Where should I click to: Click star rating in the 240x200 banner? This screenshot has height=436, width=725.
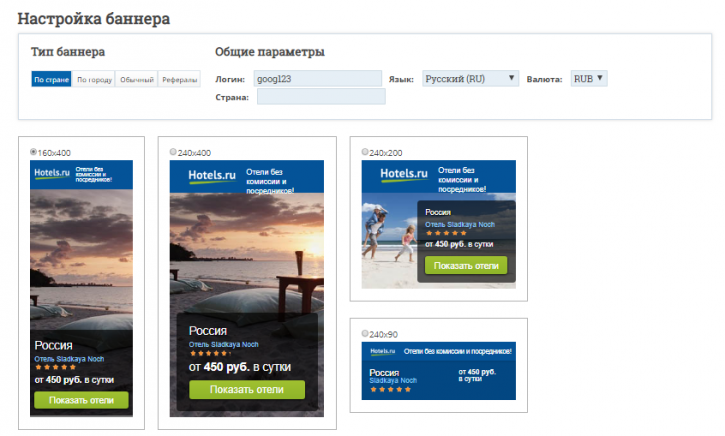click(x=446, y=233)
